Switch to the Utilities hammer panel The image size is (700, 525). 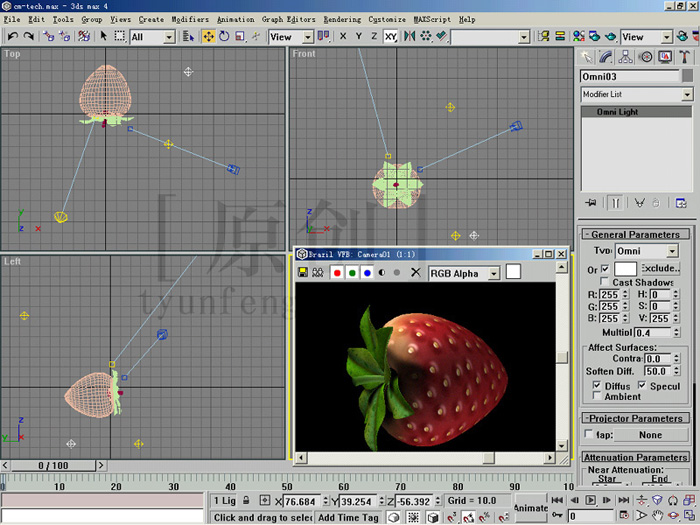pos(684,57)
